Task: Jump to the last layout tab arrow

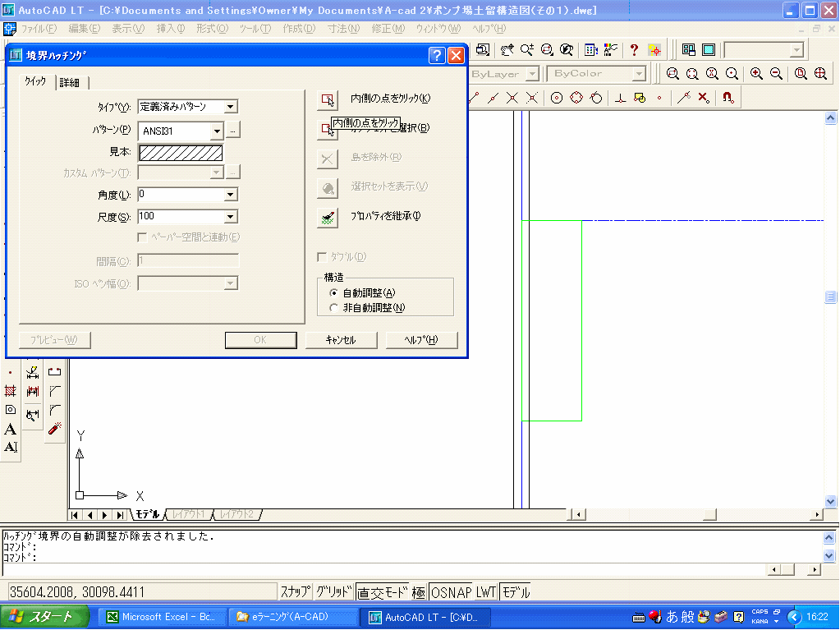Action: tap(121, 515)
